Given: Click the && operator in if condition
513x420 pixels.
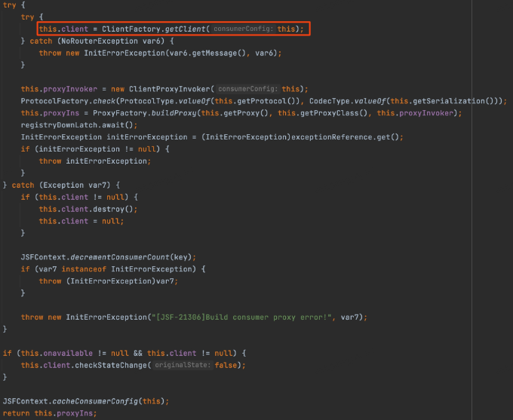Looking at the screenshot, I should click(x=138, y=354).
